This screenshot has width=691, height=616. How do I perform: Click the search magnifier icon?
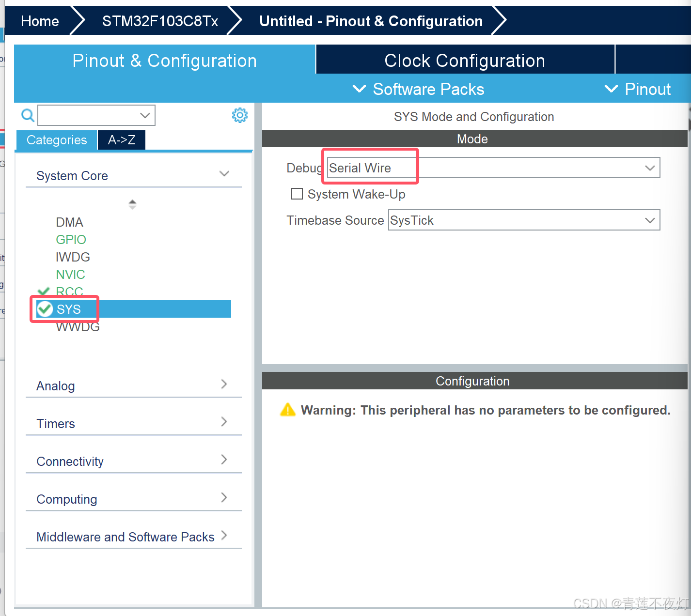[28, 115]
